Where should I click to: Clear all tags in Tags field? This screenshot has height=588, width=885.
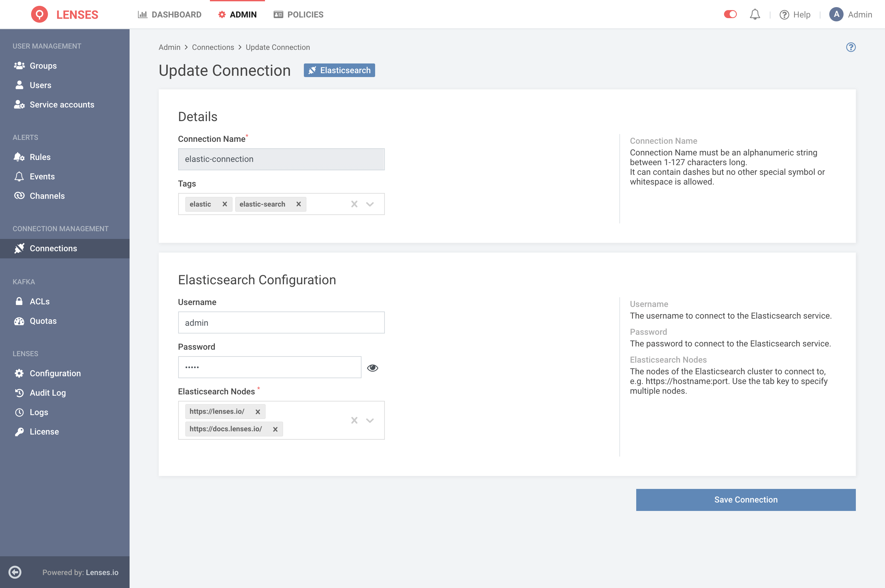click(x=354, y=204)
